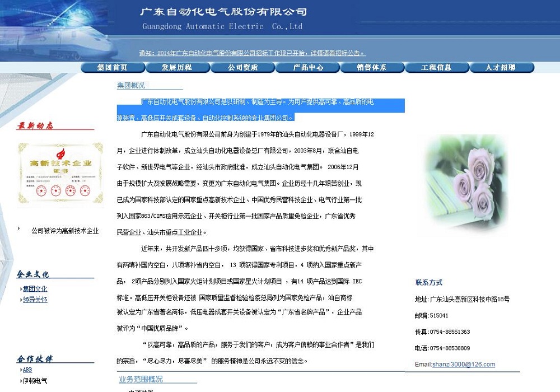
Task: Open the 工程信息 navigation tab
Action: tap(437, 67)
